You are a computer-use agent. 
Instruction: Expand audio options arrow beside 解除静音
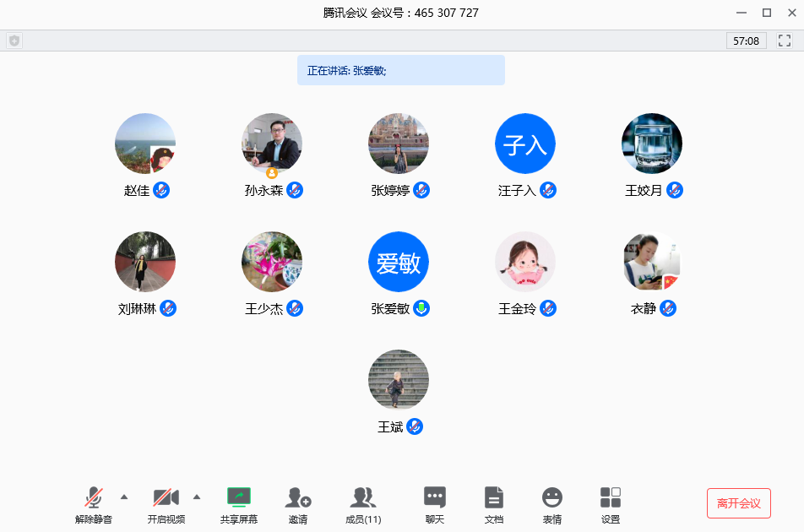[124, 496]
